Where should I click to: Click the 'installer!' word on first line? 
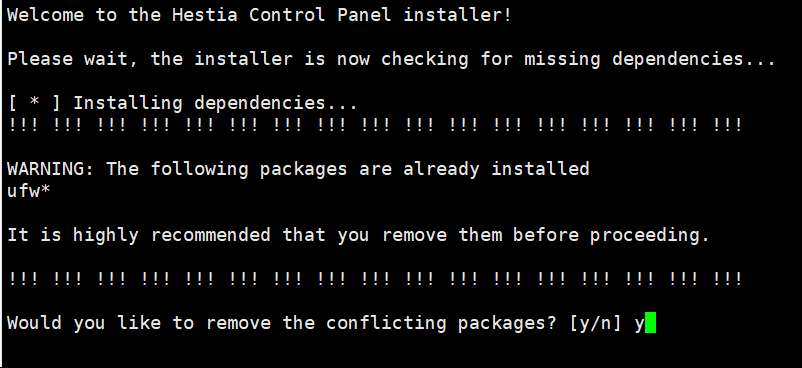(x=457, y=15)
